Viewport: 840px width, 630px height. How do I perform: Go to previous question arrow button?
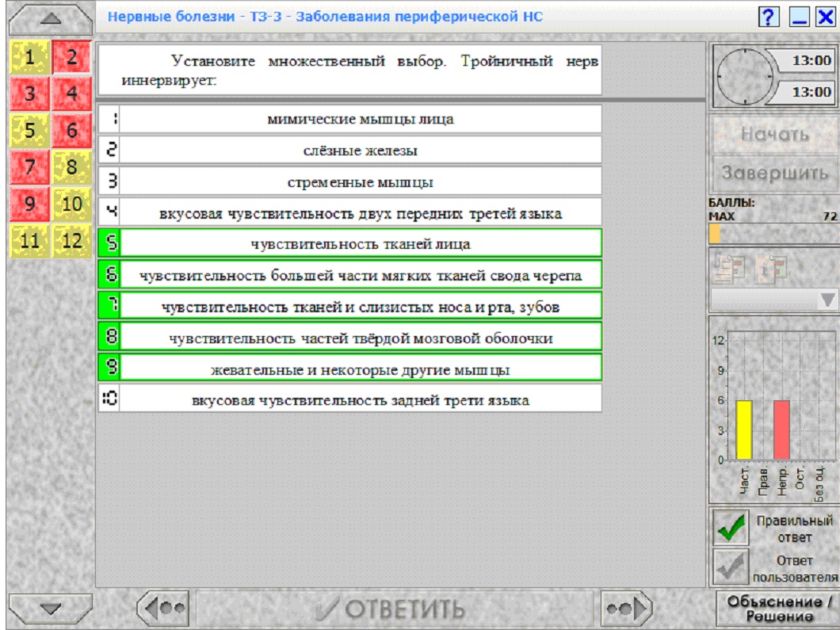click(x=163, y=609)
